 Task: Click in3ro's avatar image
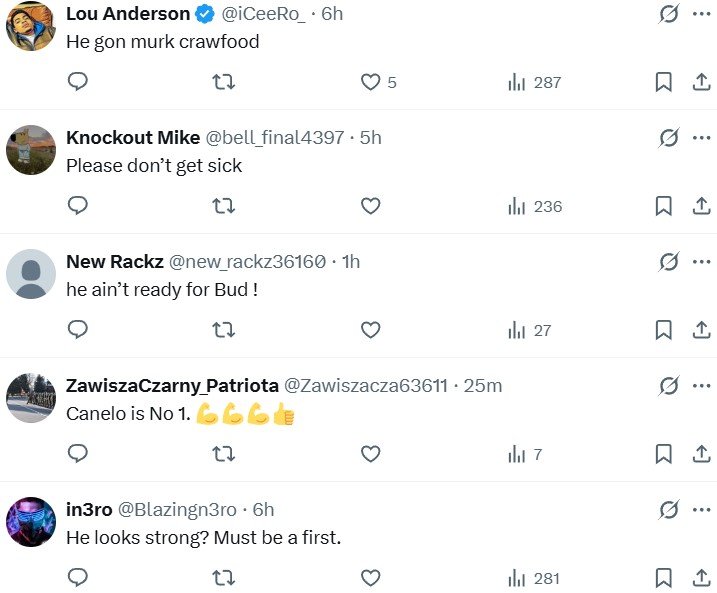[31, 522]
